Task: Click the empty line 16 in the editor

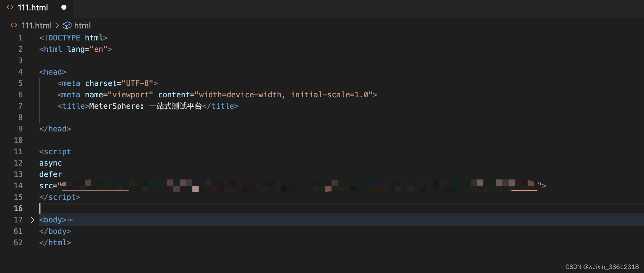Action: coord(342,209)
